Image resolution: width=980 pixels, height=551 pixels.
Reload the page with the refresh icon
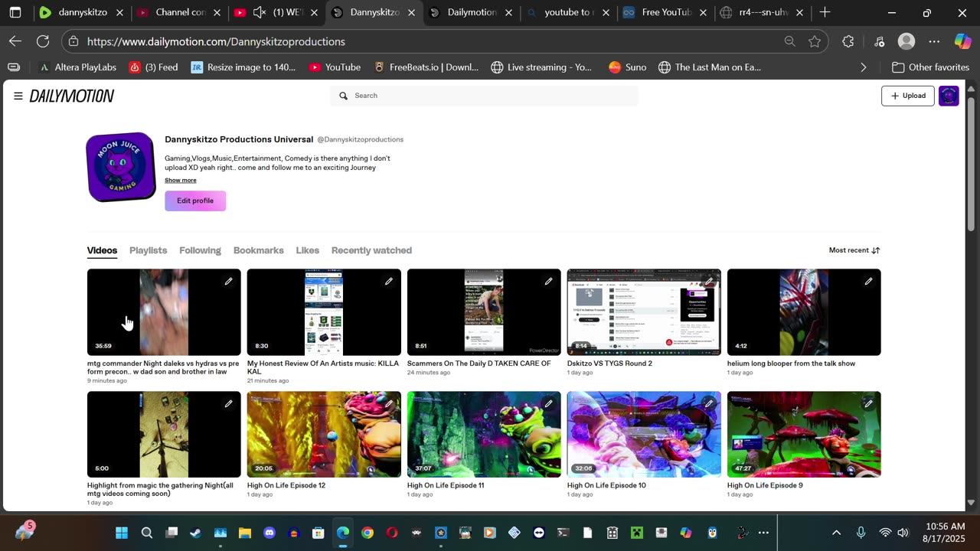pos(43,41)
